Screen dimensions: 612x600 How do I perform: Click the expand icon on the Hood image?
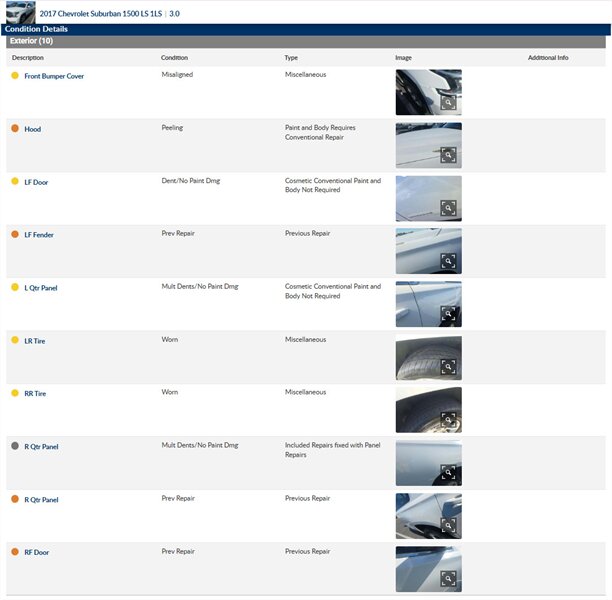pos(449,155)
